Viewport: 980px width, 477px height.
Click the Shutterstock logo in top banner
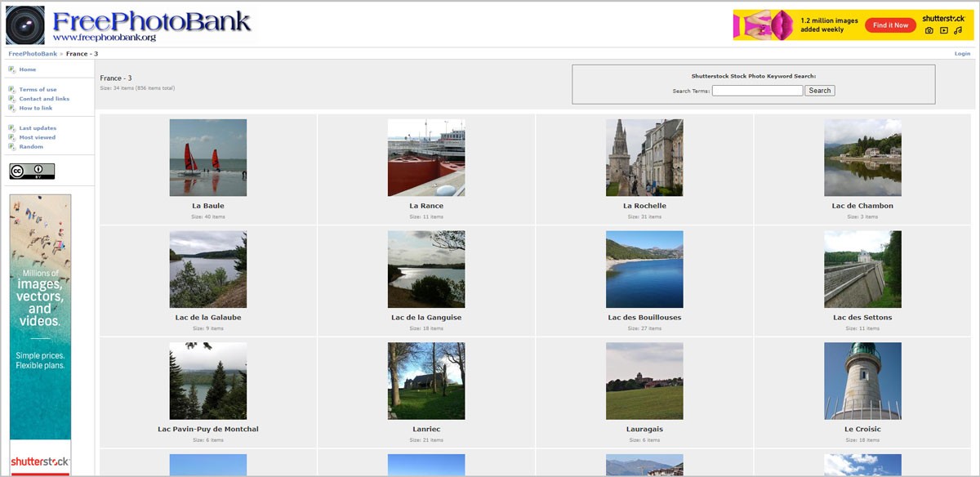click(x=944, y=18)
